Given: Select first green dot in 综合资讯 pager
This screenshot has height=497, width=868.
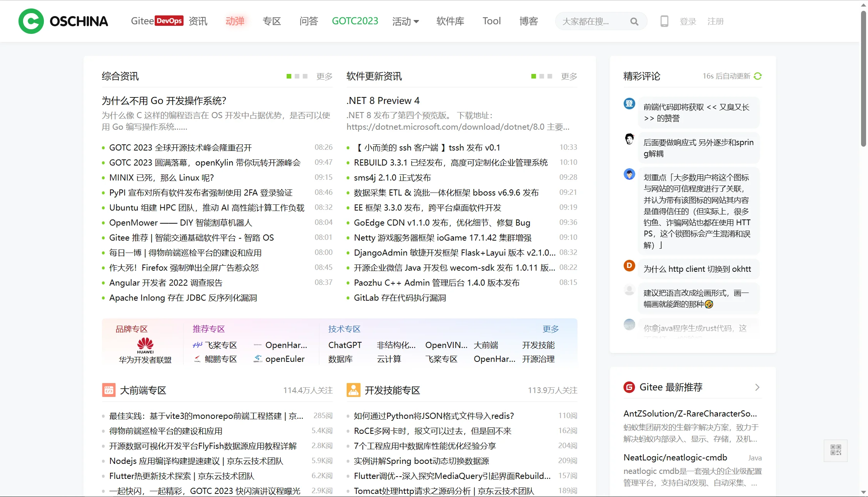Looking at the screenshot, I should pyautogui.click(x=289, y=76).
